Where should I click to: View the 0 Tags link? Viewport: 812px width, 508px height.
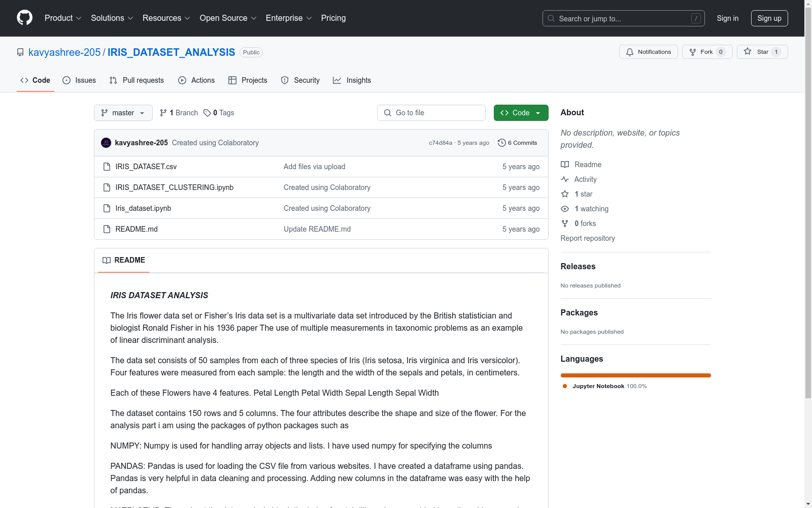click(x=219, y=113)
